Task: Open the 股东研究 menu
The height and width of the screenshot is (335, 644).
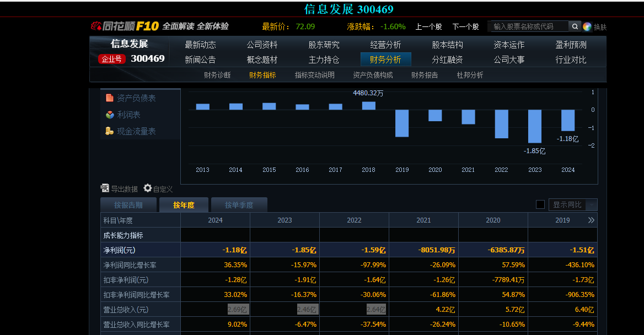Action: coord(324,45)
